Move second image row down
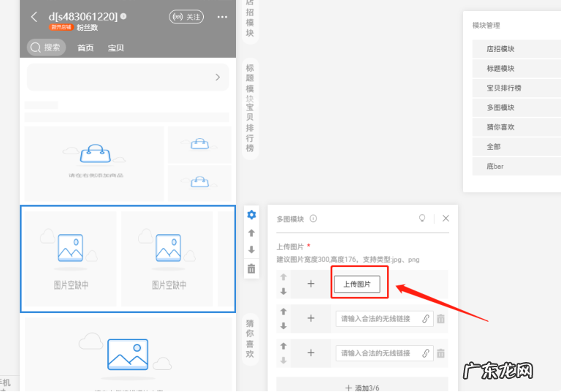This screenshot has height=392, width=561. tap(283, 326)
